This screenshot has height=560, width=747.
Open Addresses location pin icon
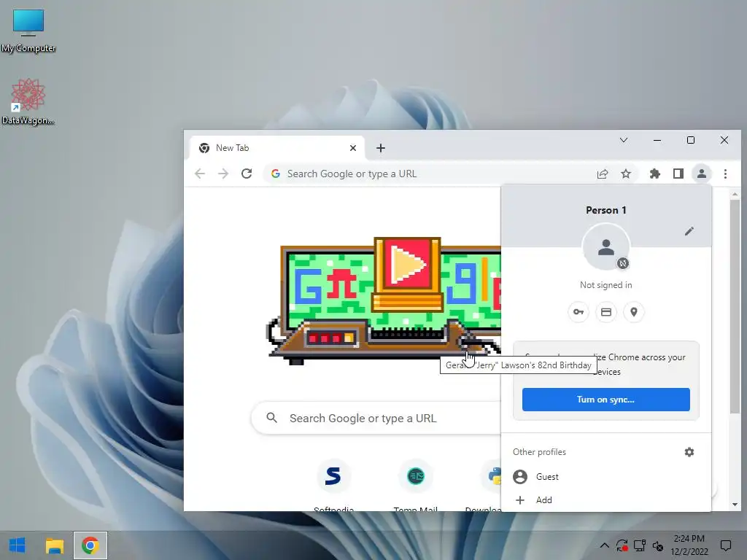pos(634,312)
